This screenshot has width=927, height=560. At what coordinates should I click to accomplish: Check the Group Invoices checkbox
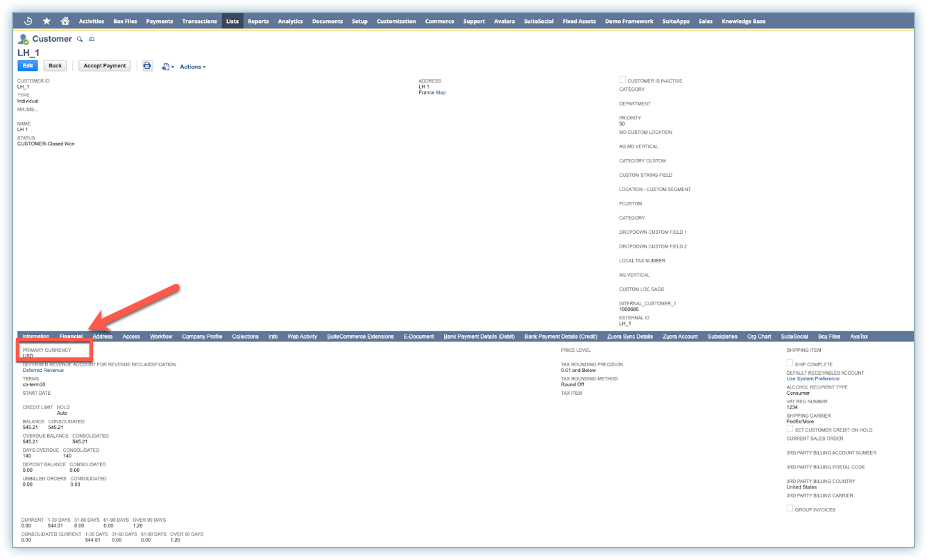click(x=790, y=509)
